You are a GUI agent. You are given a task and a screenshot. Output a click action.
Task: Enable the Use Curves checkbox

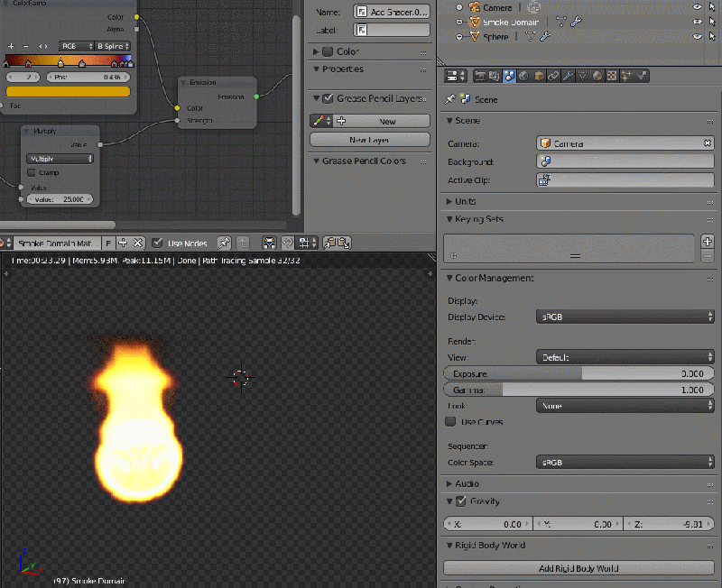pyautogui.click(x=451, y=421)
